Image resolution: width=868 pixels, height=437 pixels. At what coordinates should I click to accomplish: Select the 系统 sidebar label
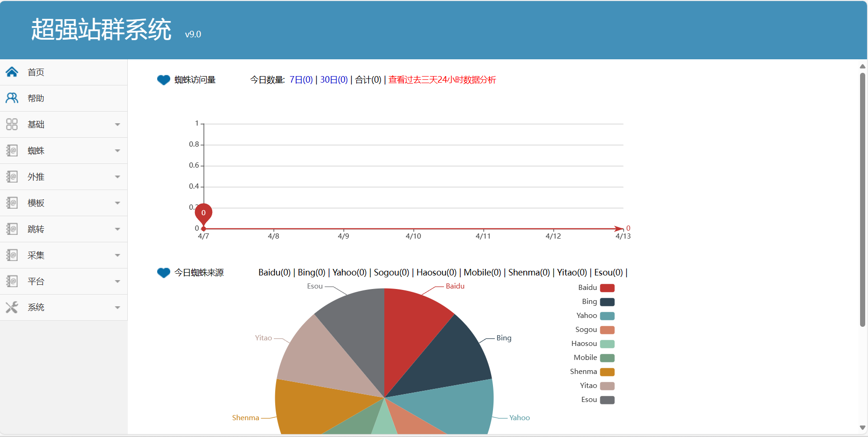tap(36, 307)
